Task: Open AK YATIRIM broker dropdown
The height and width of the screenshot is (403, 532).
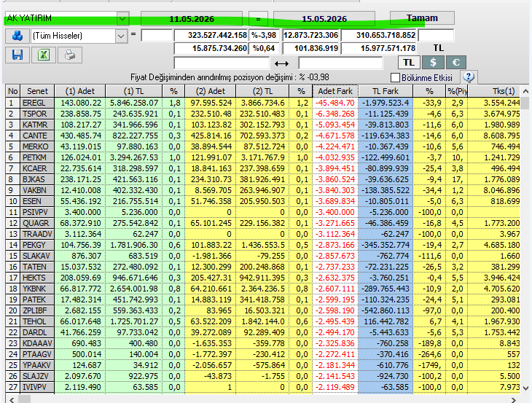Action: pos(122,19)
